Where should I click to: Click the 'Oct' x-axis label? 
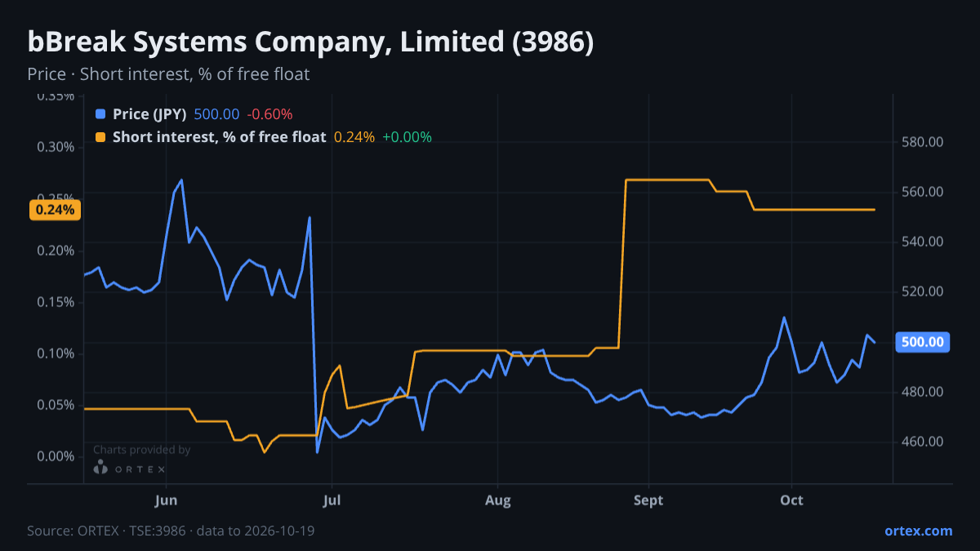point(791,500)
